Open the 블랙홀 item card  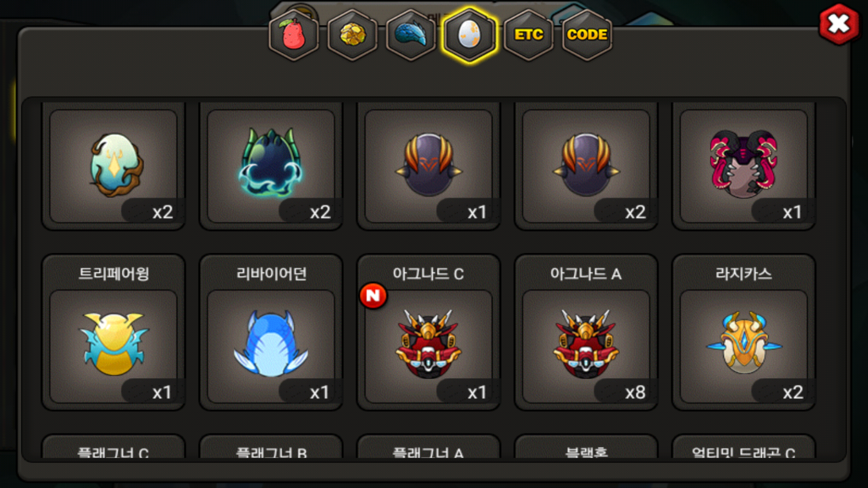coord(586,447)
